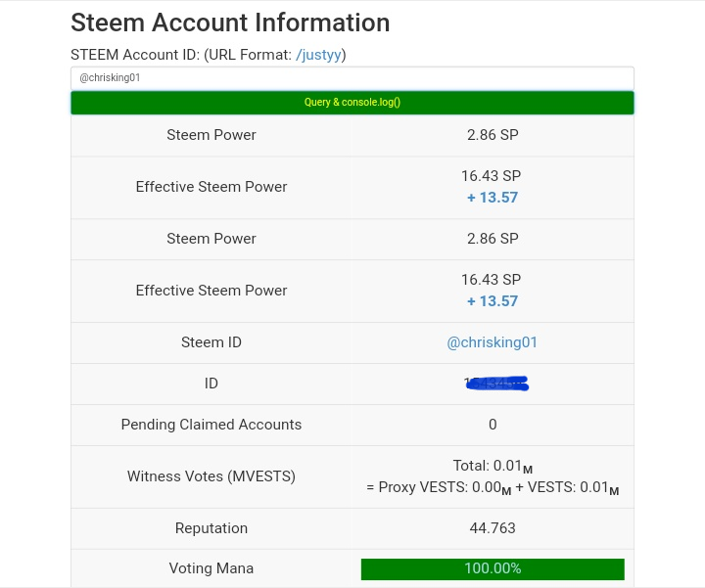Click the Witness Votes (MVESTS) label

tap(211, 476)
